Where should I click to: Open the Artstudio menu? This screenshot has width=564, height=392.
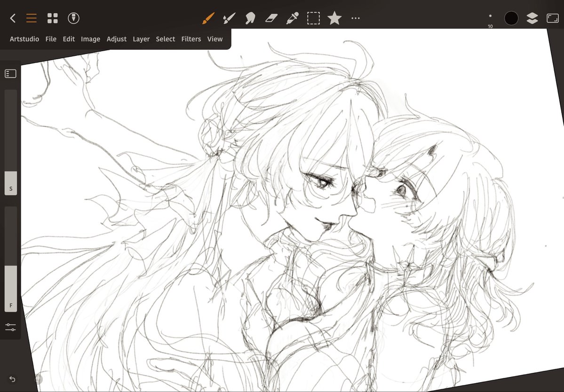(24, 39)
